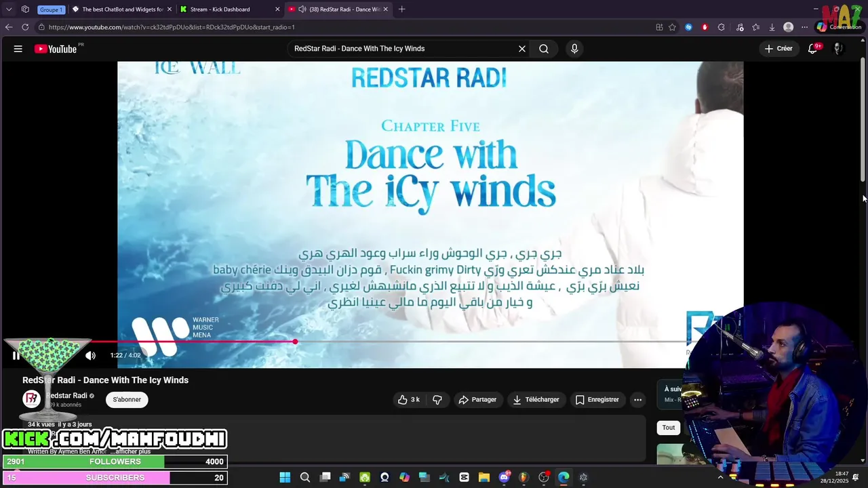Collapse the Groupe 1 tab group
The height and width of the screenshot is (488, 868).
[51, 9]
